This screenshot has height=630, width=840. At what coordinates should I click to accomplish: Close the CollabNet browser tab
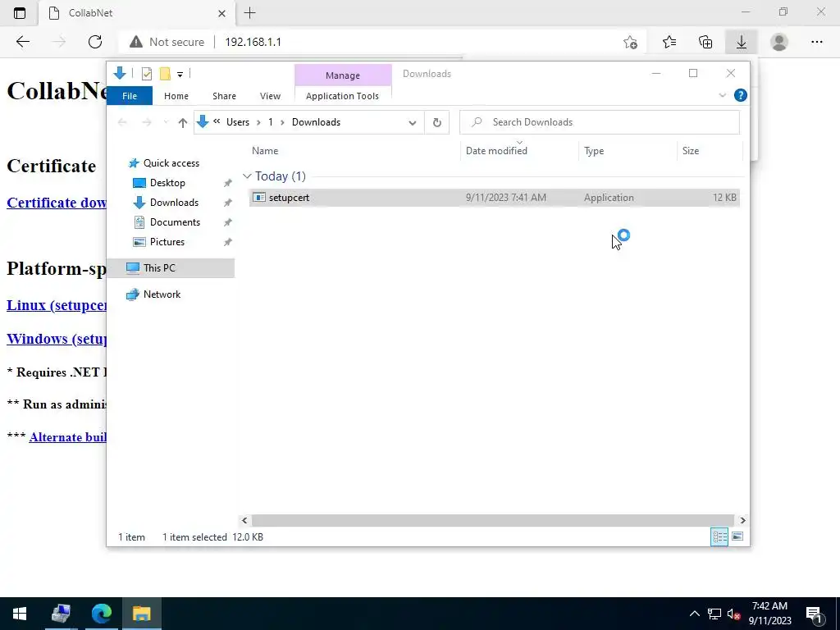point(221,13)
